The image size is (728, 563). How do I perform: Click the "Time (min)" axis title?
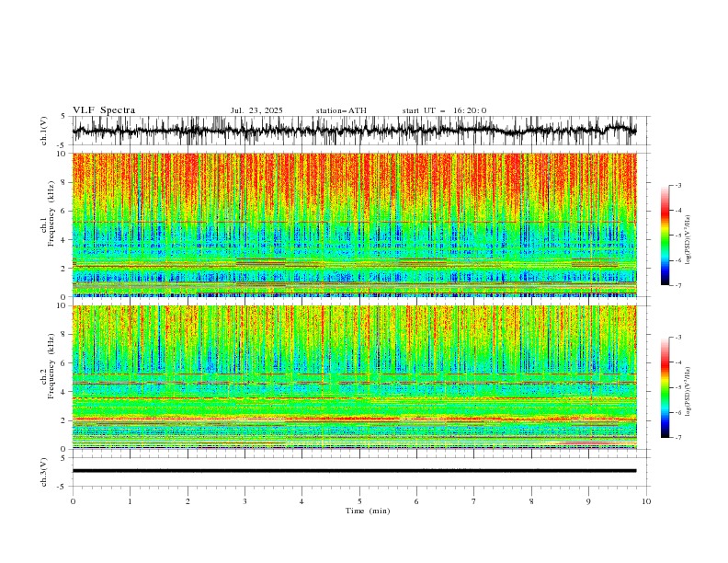(x=368, y=511)
